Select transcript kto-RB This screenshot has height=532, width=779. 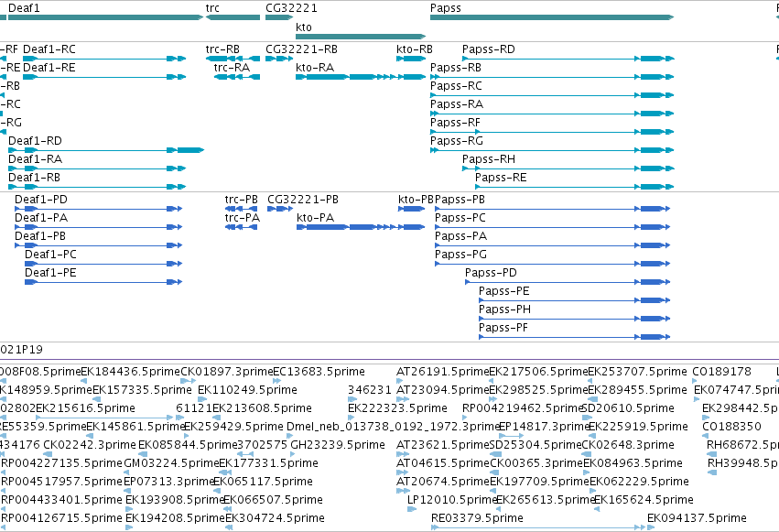[x=415, y=49]
